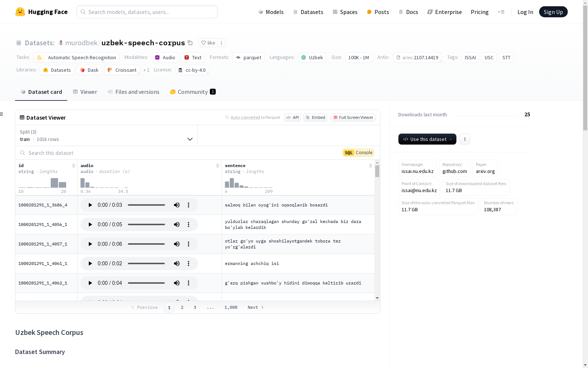Expand the Split train dropdown
Screen dimensions: 588x368
[106, 135]
